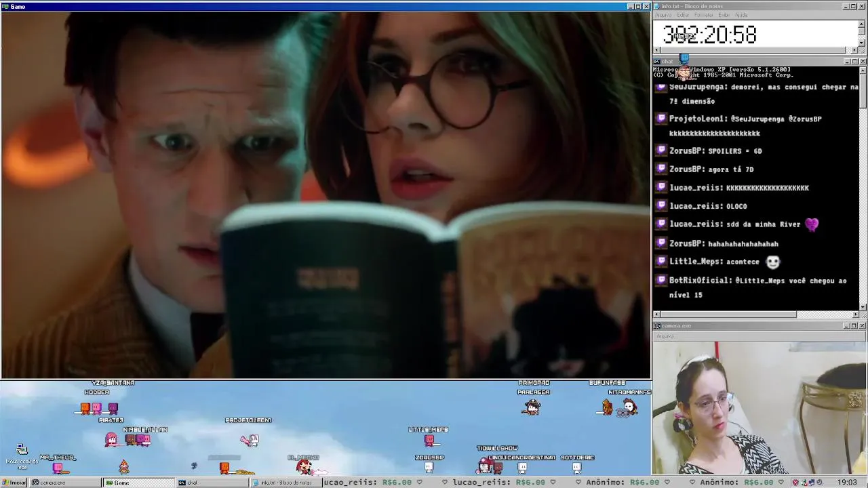Click badge beside lucao_reiis KKKKK message
Viewport: 868px width, 488px height.
(661, 187)
